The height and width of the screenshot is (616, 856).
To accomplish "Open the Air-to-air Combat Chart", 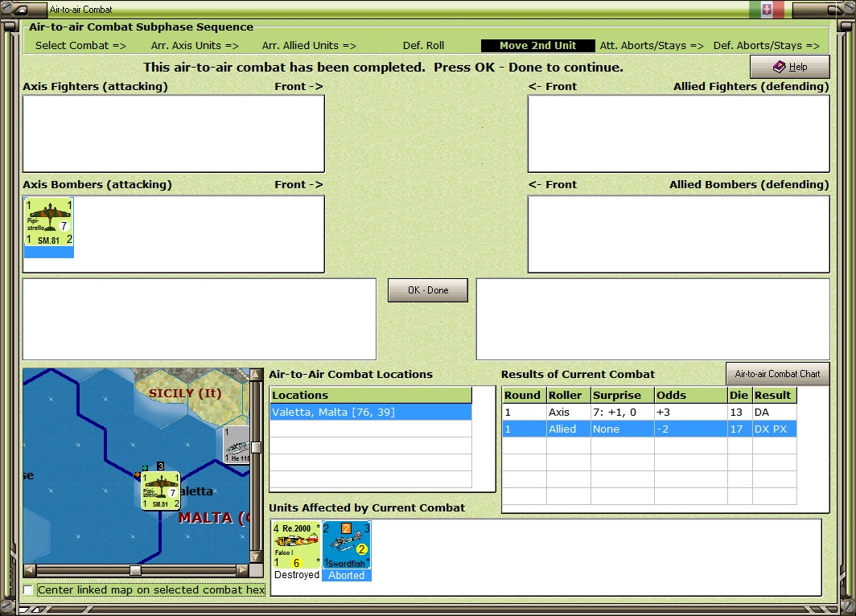I will point(777,374).
